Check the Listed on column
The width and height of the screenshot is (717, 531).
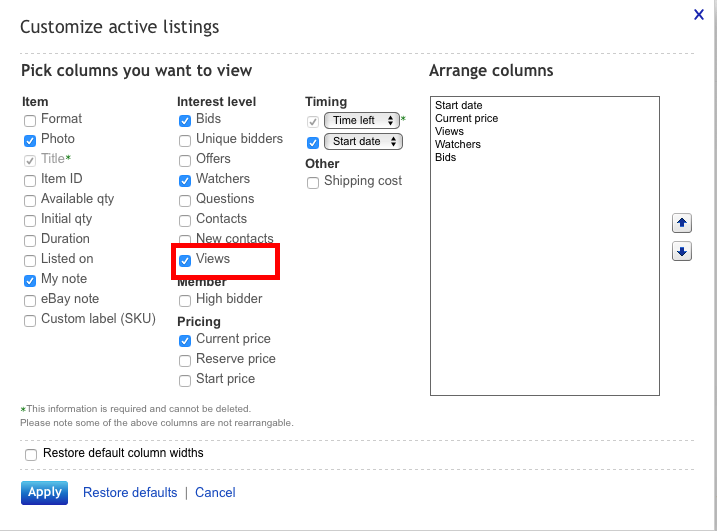pos(30,261)
